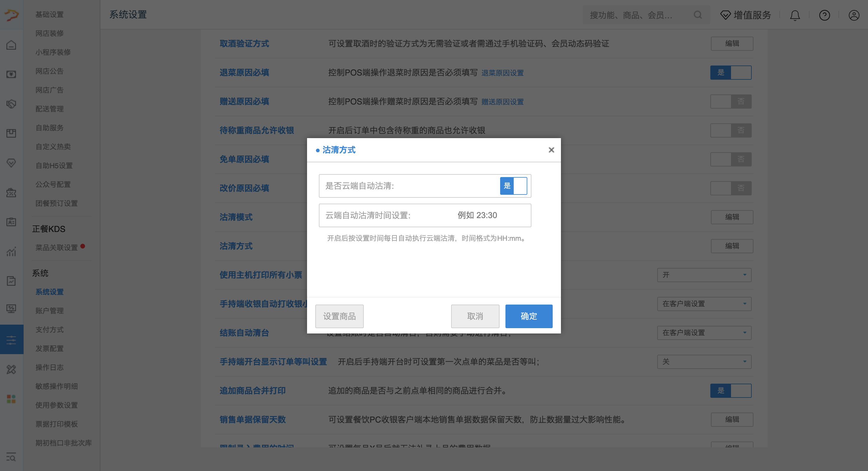868x471 pixels.
Task: Click the 确定 button in dialog
Action: pos(529,316)
